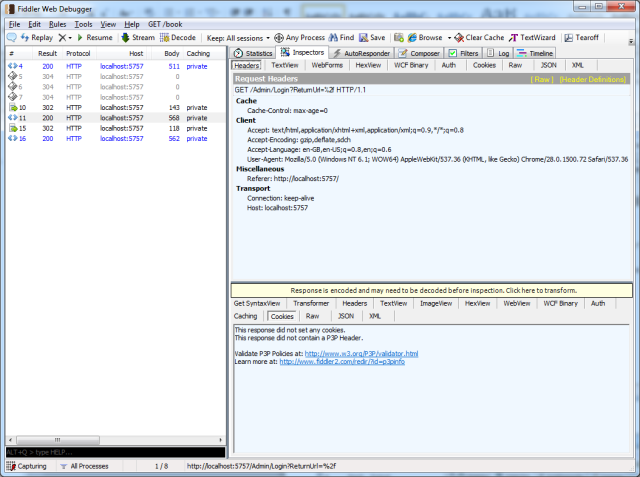Click the Replay toolbar button
640x477 pixels.
coord(37,38)
